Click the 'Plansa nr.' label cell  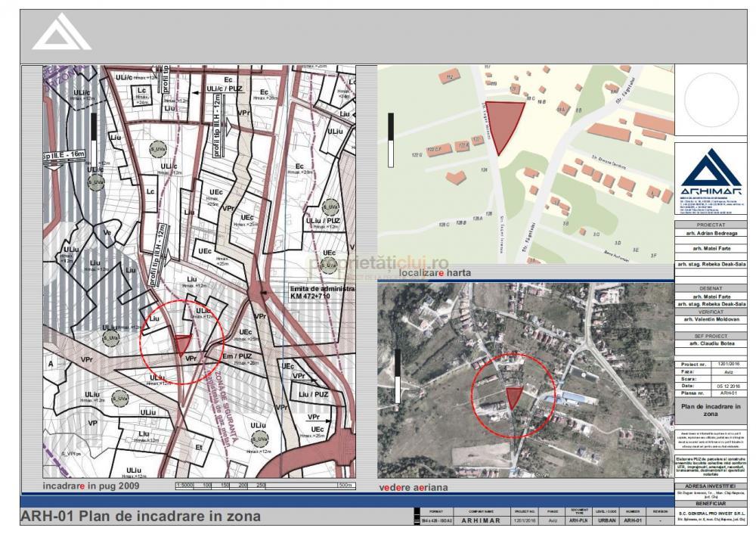(693, 393)
